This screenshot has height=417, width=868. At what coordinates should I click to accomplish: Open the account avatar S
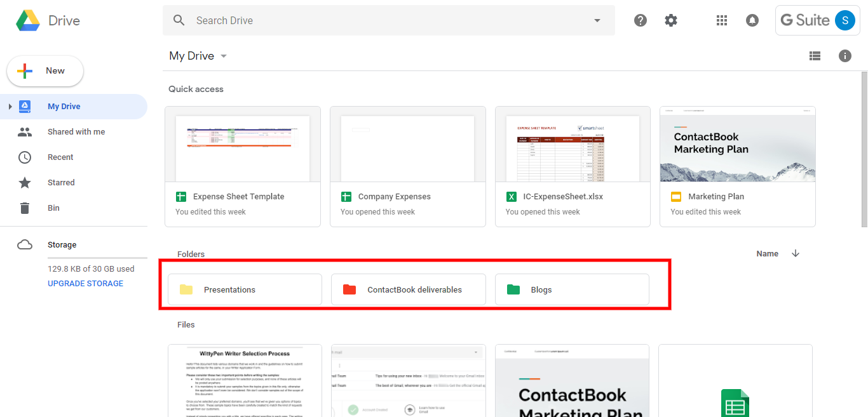(x=844, y=20)
